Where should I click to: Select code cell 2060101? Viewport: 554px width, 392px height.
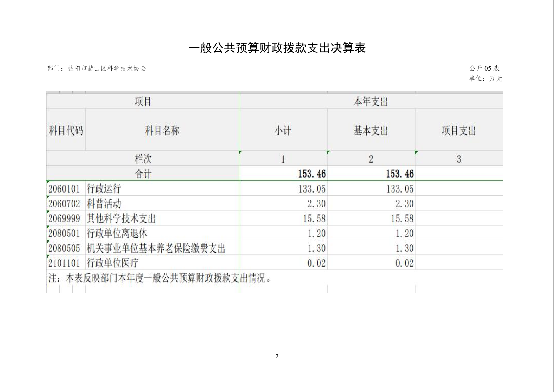[x=64, y=189]
